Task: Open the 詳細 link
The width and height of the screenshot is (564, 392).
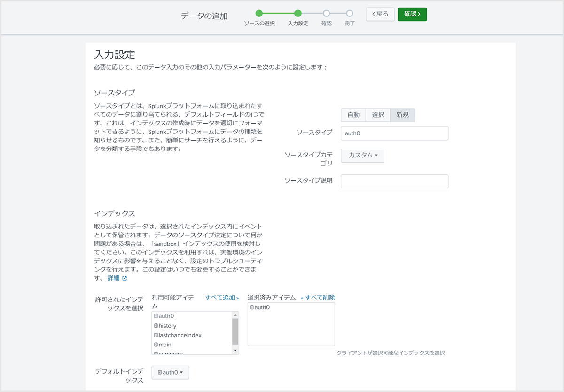Action: [x=113, y=278]
